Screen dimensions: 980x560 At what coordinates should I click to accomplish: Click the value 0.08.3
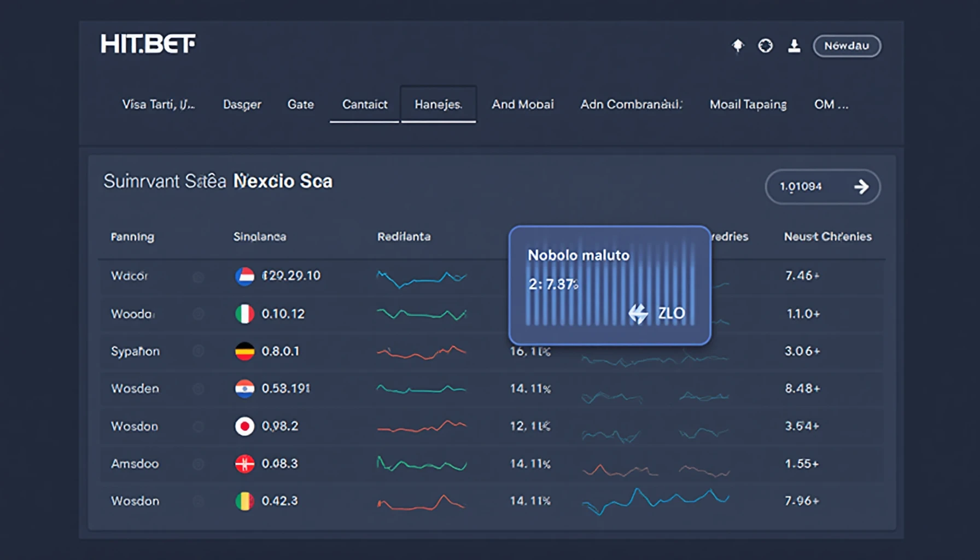pos(279,464)
